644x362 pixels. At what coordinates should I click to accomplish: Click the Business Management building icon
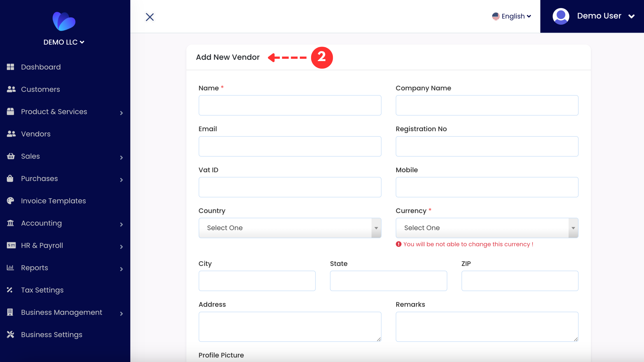click(10, 312)
